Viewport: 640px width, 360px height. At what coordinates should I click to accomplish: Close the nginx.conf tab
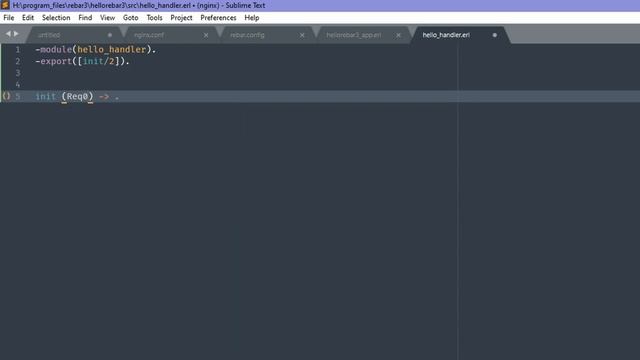pos(206,36)
